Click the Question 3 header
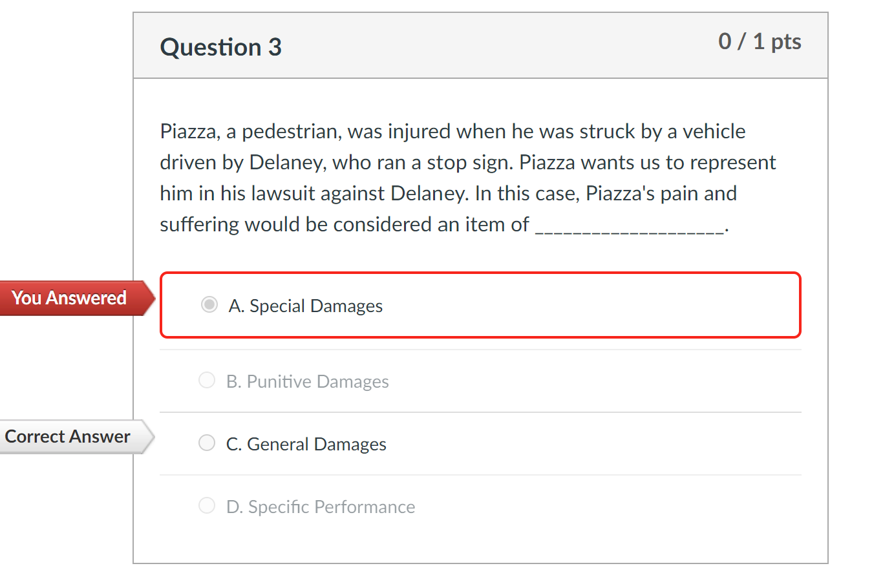Viewport: 883px width, 588px height. click(220, 47)
